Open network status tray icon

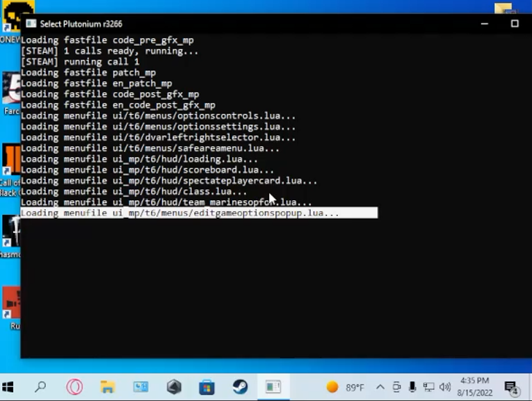point(428,387)
